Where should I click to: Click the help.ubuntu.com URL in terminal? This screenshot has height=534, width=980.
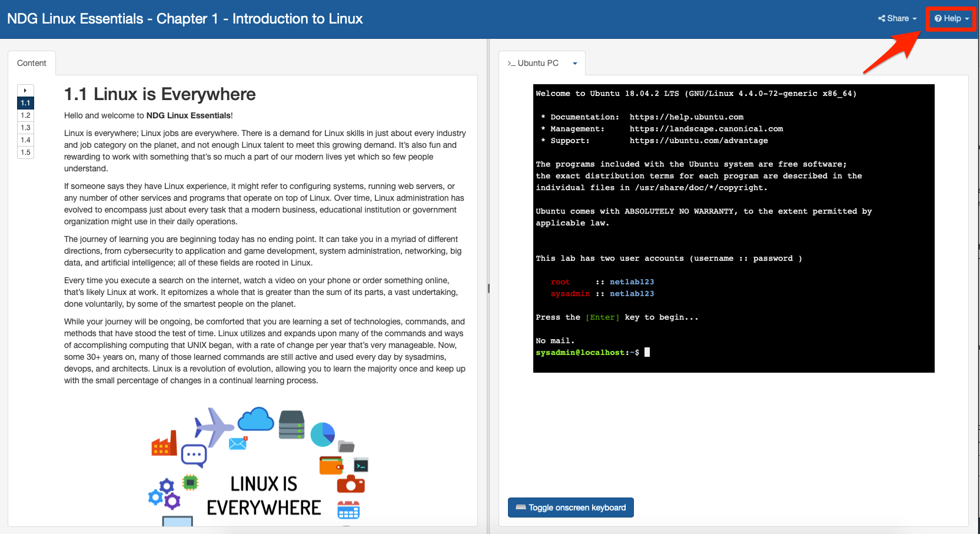tap(686, 117)
